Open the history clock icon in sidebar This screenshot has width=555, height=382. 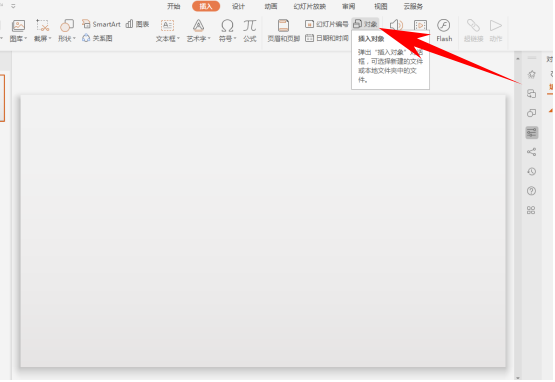click(531, 172)
